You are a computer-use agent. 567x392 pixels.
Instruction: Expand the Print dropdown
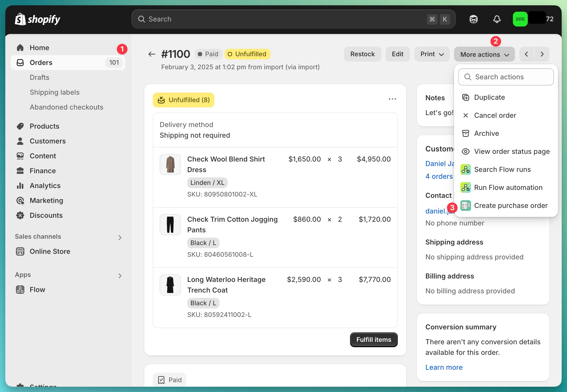[x=432, y=54]
